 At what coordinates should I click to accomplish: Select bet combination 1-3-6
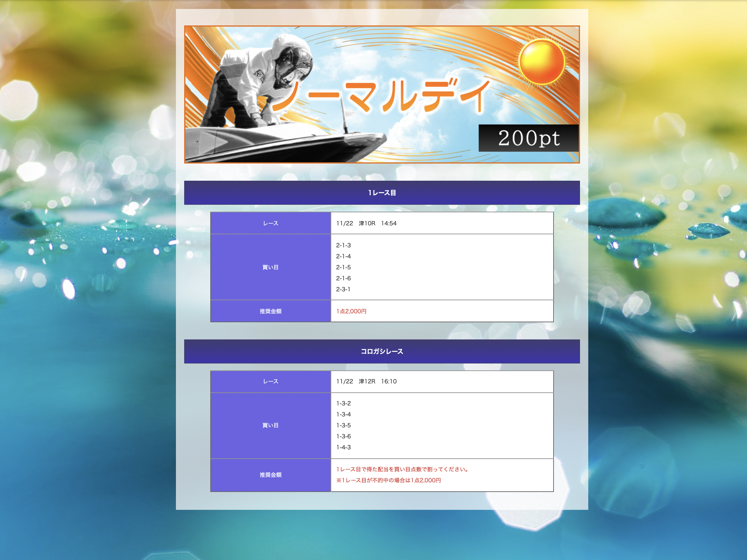[343, 436]
